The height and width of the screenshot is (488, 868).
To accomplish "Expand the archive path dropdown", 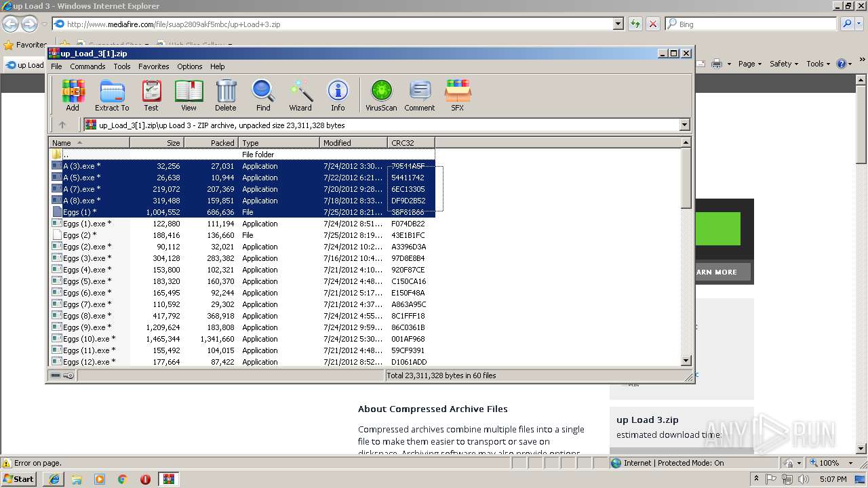I will (684, 125).
